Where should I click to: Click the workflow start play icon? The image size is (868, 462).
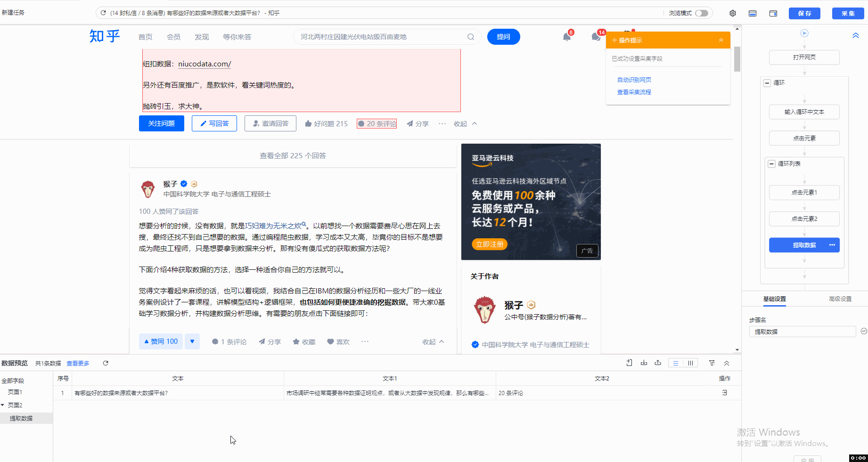coord(804,33)
